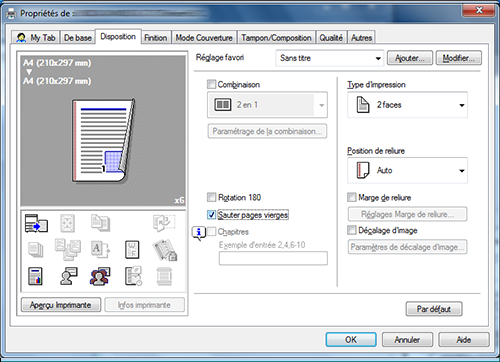Toggle the Chapitres checkbox
Screen dimensions: 500x362
coord(211,231)
